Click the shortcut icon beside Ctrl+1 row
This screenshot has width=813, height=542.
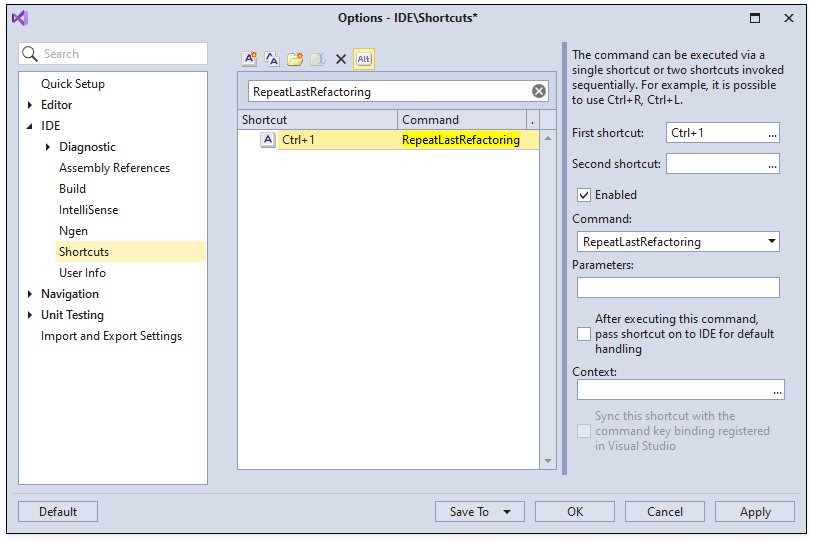pos(268,140)
